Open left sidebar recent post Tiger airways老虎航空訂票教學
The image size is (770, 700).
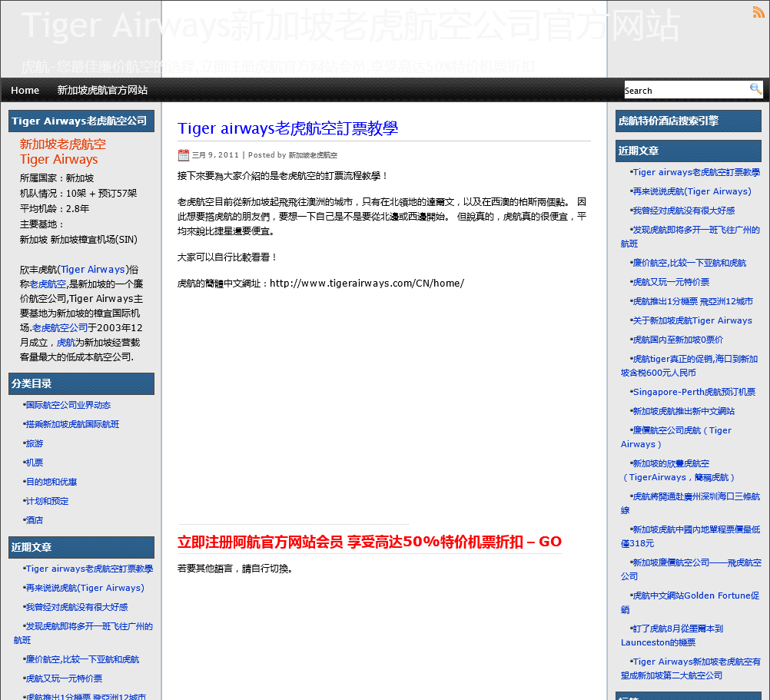click(x=89, y=569)
